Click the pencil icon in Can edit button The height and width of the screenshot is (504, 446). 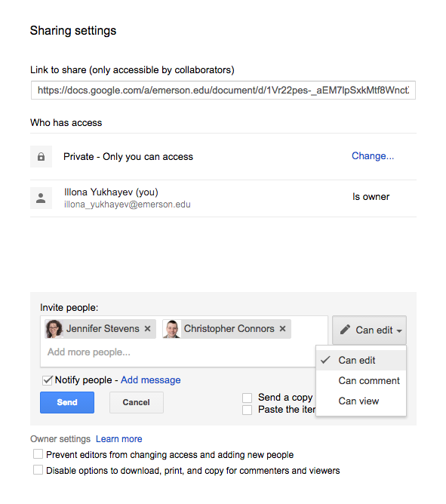click(x=345, y=330)
